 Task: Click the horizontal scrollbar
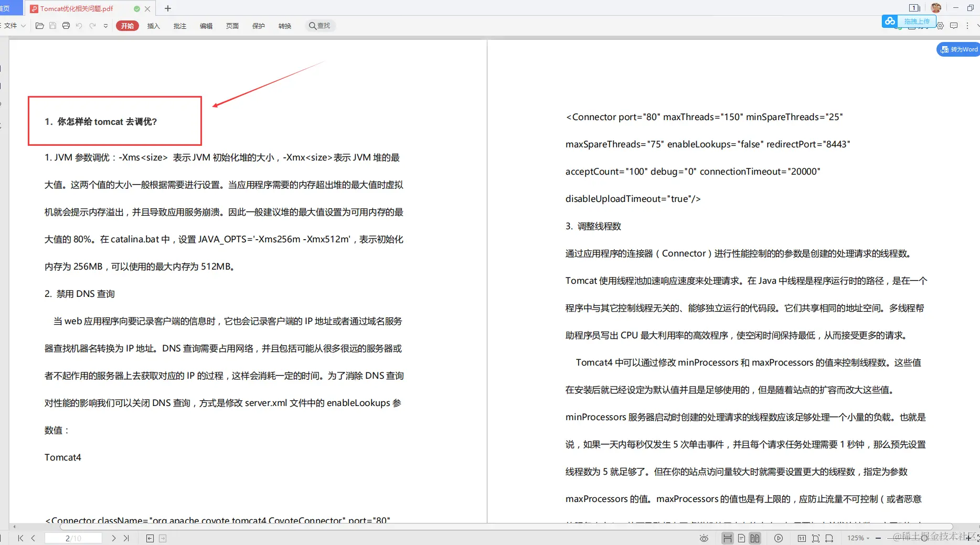[x=506, y=526]
